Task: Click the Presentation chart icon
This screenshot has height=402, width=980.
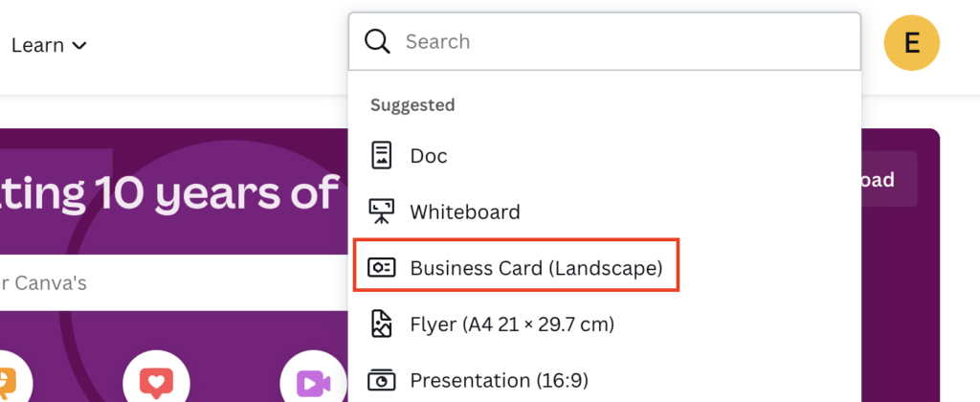Action: (382, 380)
